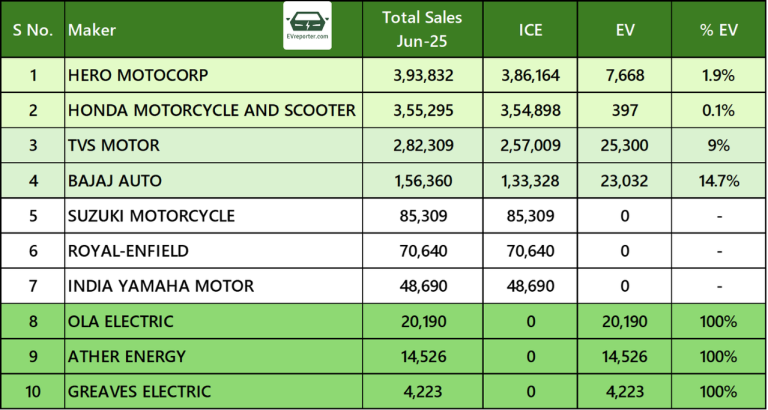Click Yamaha total sales 48,690
This screenshot has height=410, width=768.
(x=422, y=287)
